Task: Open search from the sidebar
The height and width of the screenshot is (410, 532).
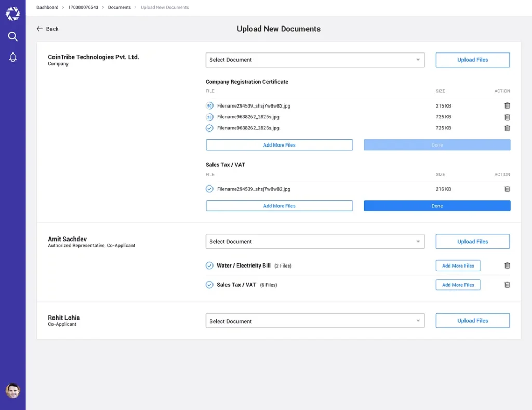Action: (x=13, y=36)
